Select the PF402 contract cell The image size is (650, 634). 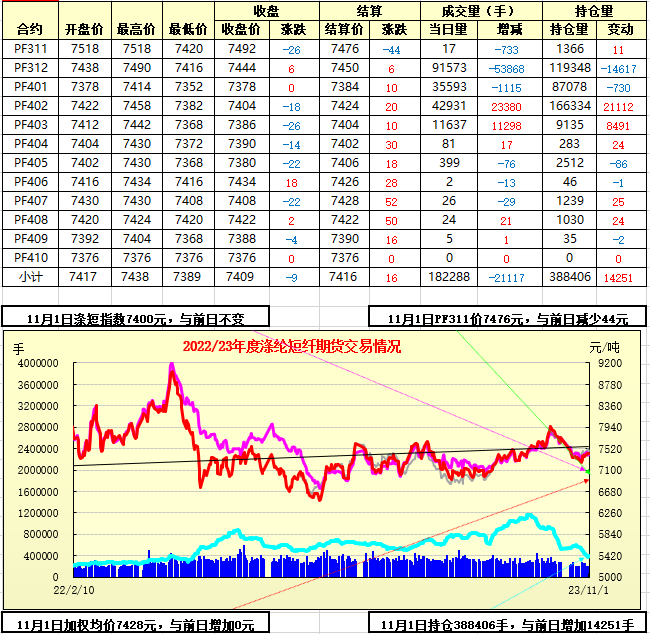coord(30,105)
